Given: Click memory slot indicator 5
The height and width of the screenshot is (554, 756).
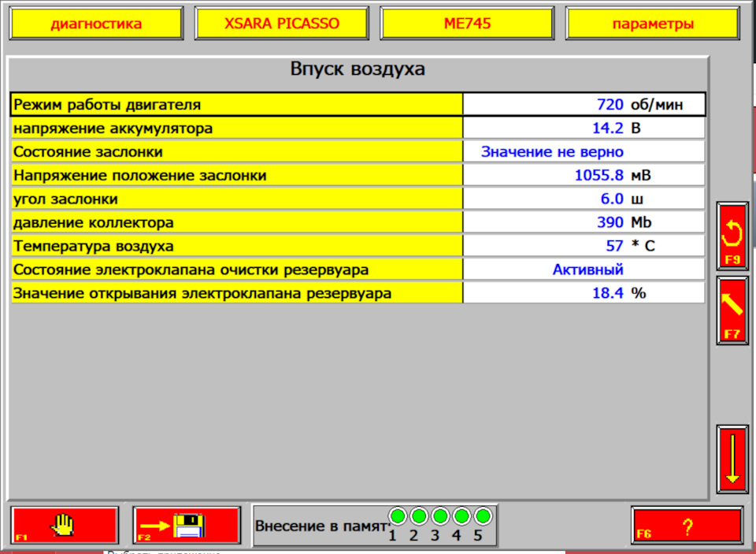Looking at the screenshot, I should click(483, 516).
